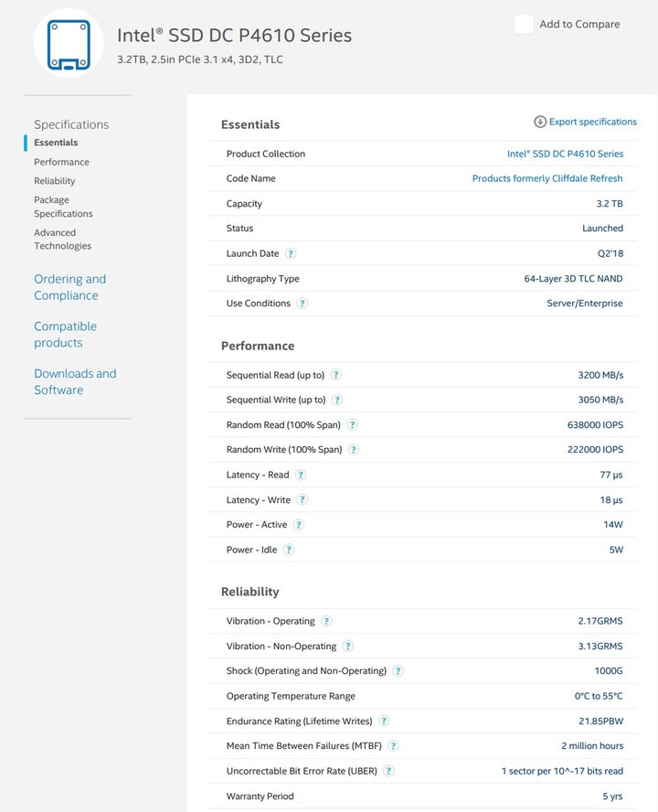Open the Launch Date help icon
This screenshot has height=812, width=658.
coord(291,254)
